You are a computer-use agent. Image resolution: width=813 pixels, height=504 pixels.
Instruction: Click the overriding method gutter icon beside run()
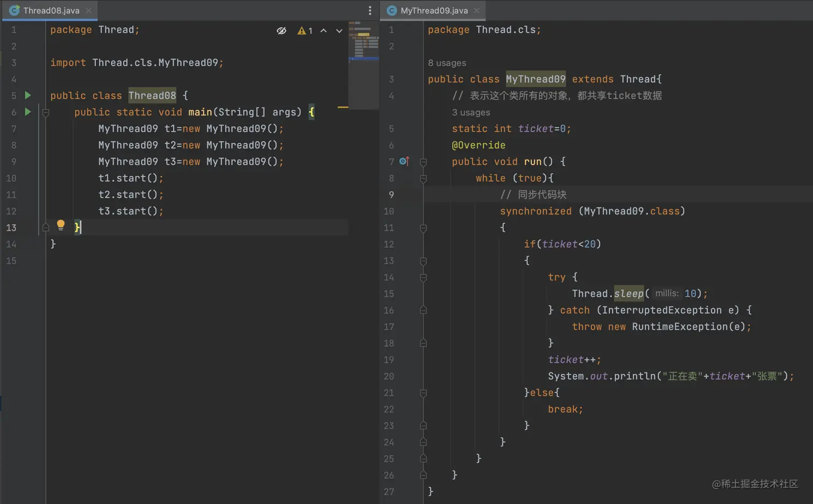[x=404, y=161]
